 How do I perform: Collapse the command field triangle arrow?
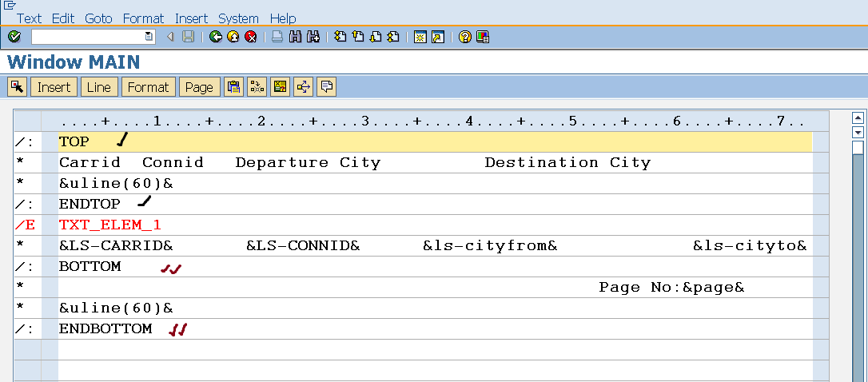click(x=170, y=37)
